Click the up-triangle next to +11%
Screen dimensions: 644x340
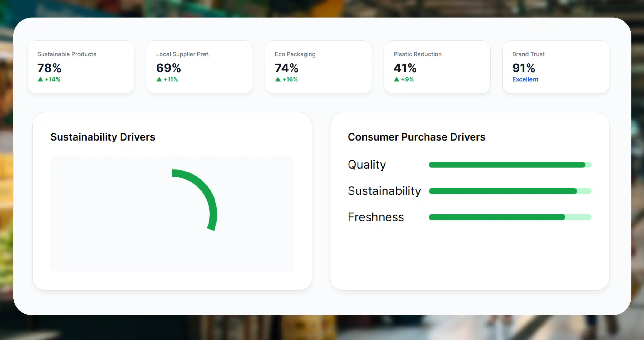pyautogui.click(x=159, y=79)
